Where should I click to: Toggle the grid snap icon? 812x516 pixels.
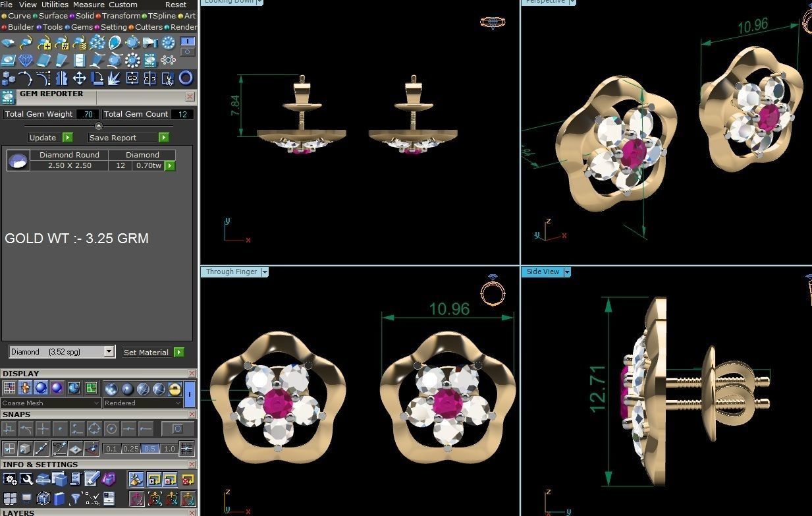(186, 449)
